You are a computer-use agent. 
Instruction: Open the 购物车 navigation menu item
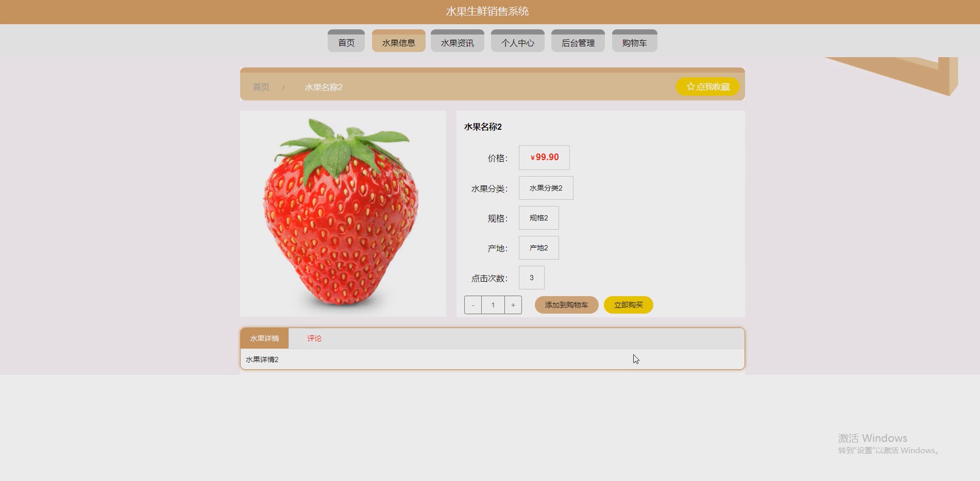(x=634, y=41)
